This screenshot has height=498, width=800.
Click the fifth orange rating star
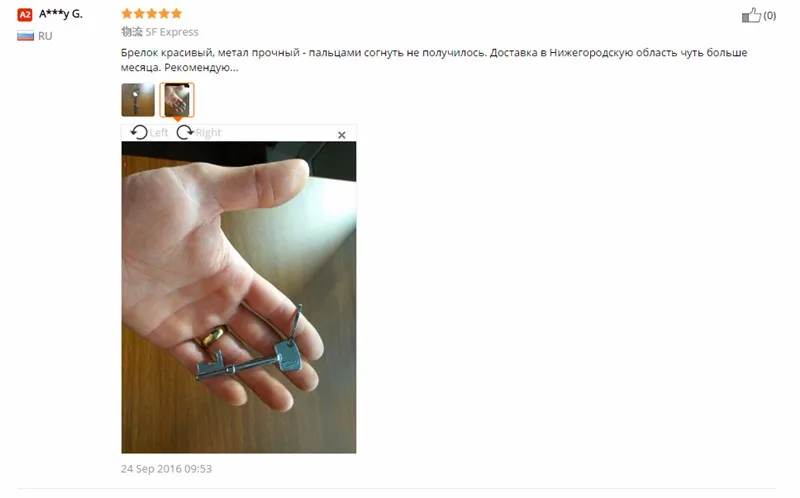176,13
